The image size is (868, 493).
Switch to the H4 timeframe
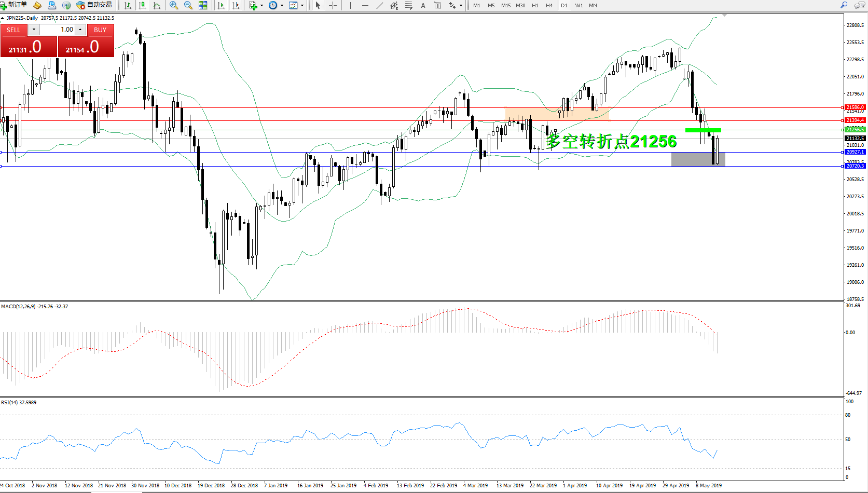pyautogui.click(x=549, y=5)
